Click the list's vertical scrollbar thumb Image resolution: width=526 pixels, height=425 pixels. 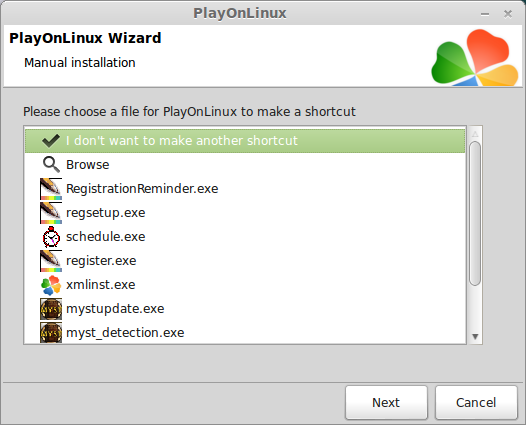(x=475, y=214)
